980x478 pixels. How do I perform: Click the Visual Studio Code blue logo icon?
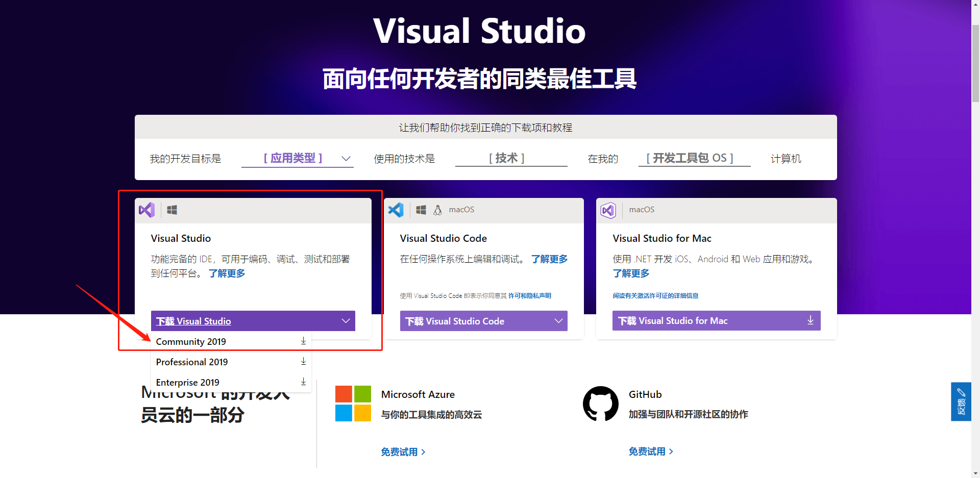pyautogui.click(x=396, y=210)
